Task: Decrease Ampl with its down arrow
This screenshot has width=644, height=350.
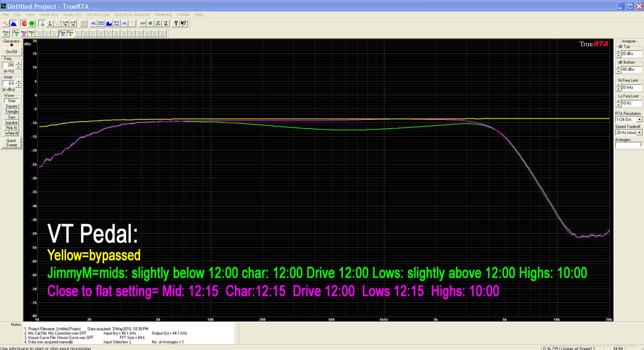Action: pos(18,85)
